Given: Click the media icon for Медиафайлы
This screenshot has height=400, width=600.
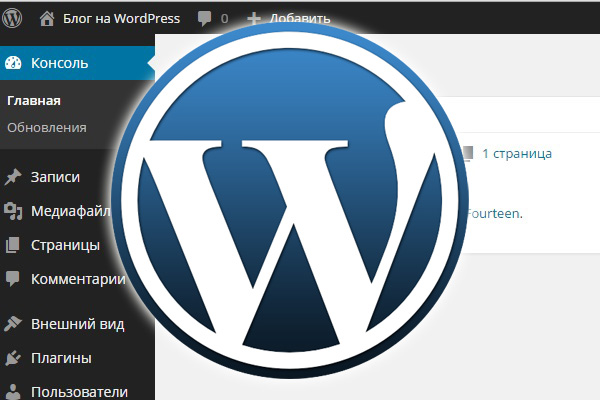Looking at the screenshot, I should [13, 211].
